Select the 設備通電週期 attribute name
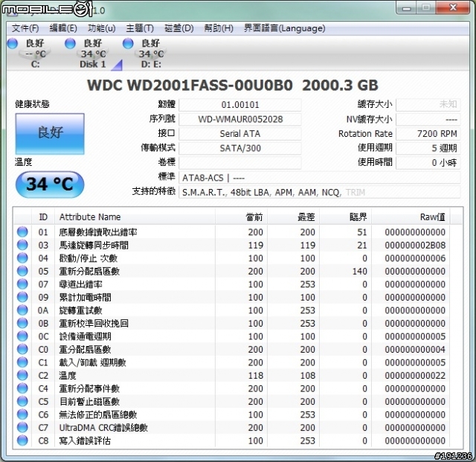Screen dimensions: 476x462 (x=86, y=337)
